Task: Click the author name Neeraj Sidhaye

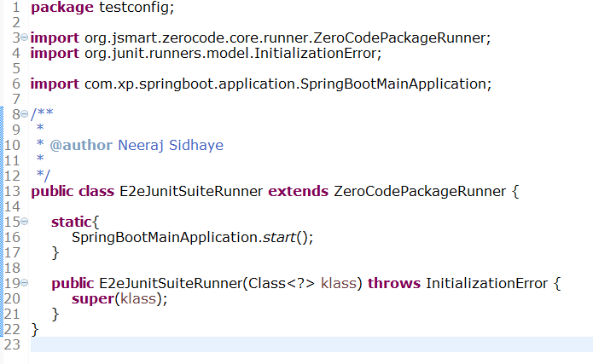Action: 171,145
